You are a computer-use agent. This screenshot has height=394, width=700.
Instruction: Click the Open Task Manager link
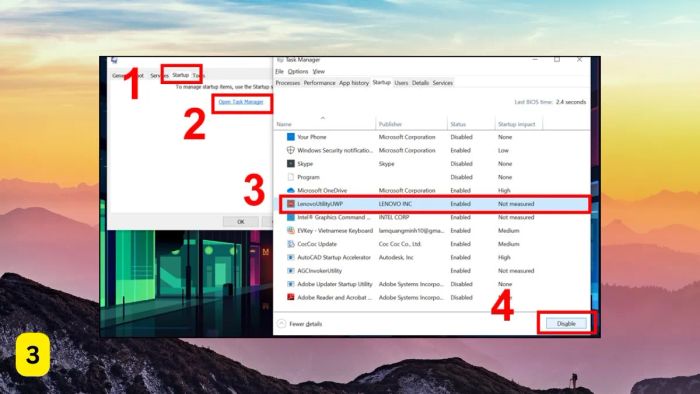point(241,102)
